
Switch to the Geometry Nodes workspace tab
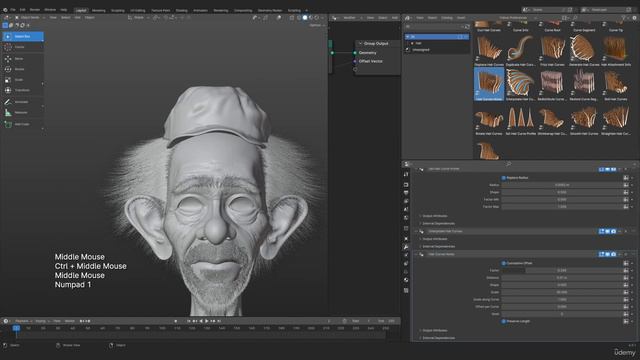point(270,10)
